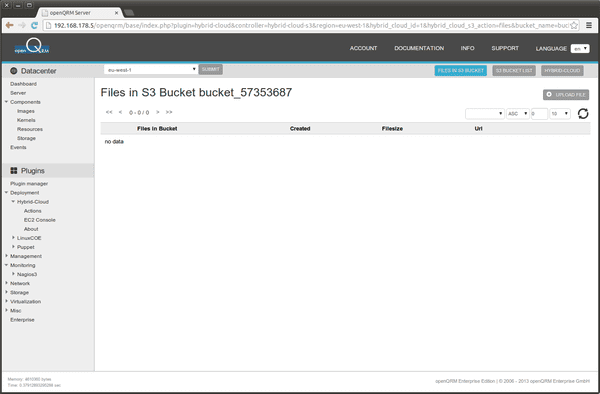
Task: Sort by Filesize column header
Action: click(392, 129)
